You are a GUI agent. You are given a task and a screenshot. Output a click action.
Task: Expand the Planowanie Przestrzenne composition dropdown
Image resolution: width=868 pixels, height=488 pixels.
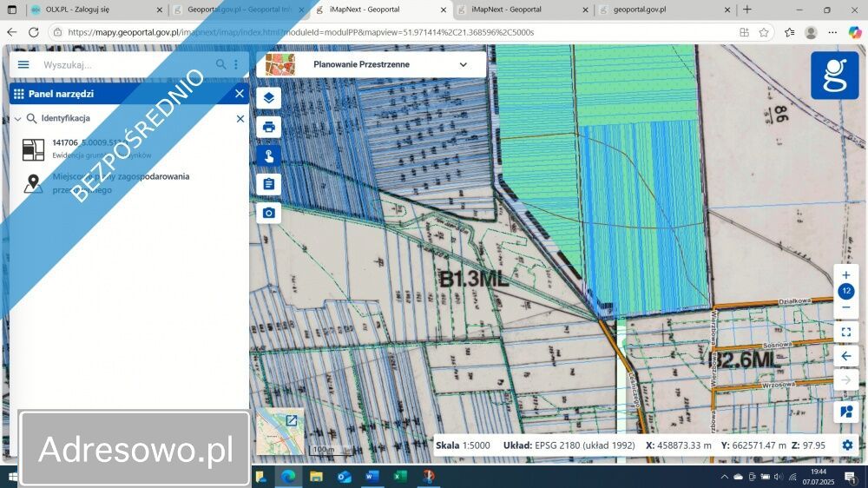point(463,64)
